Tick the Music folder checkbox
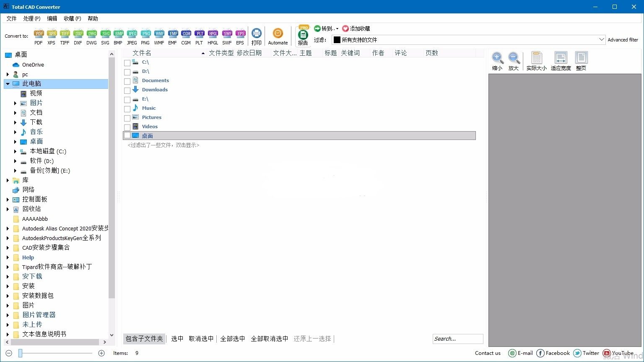 [127, 109]
